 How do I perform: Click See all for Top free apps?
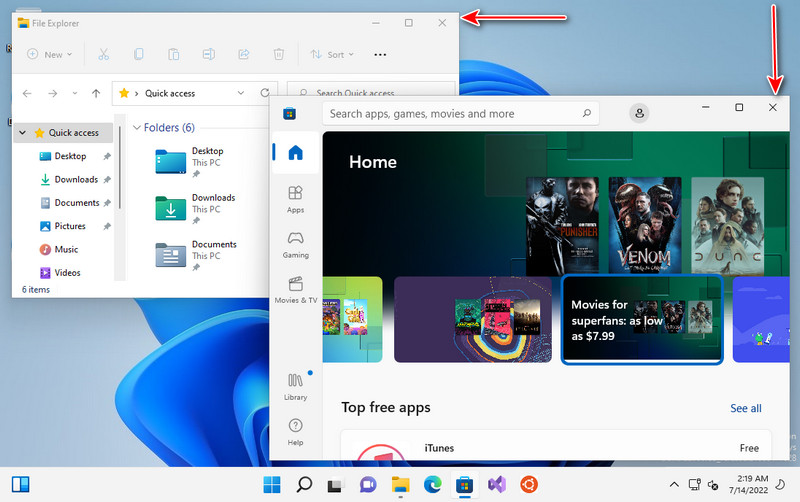click(x=745, y=408)
